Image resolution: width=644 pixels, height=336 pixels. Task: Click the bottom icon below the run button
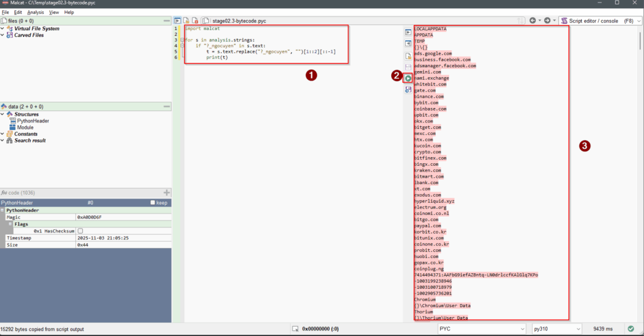pos(408,90)
